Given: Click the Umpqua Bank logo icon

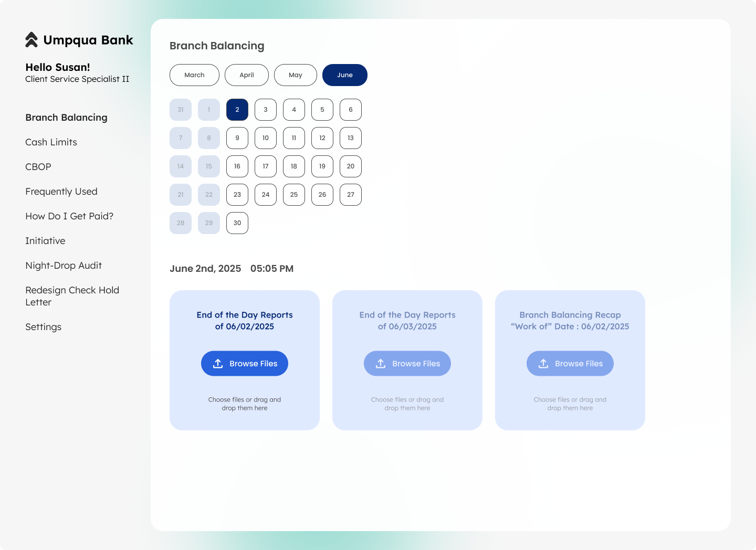Looking at the screenshot, I should 31,39.
